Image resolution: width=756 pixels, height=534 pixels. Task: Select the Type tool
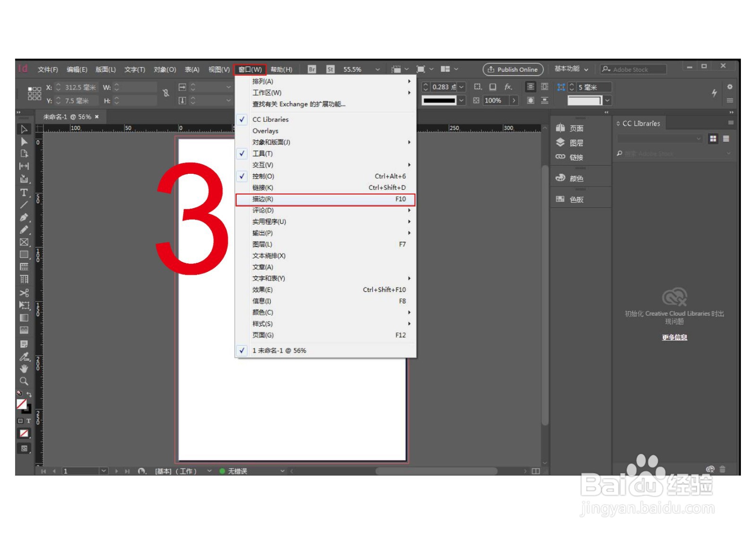24,193
